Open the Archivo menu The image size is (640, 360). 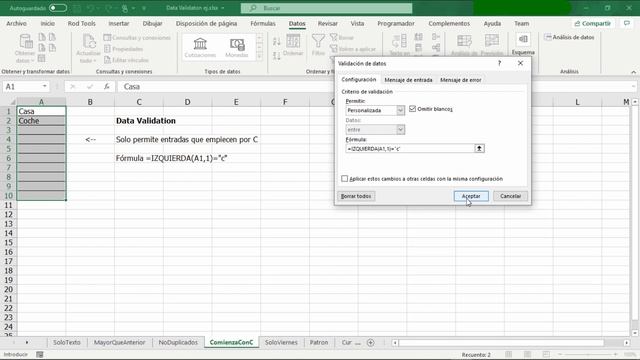pos(16,24)
